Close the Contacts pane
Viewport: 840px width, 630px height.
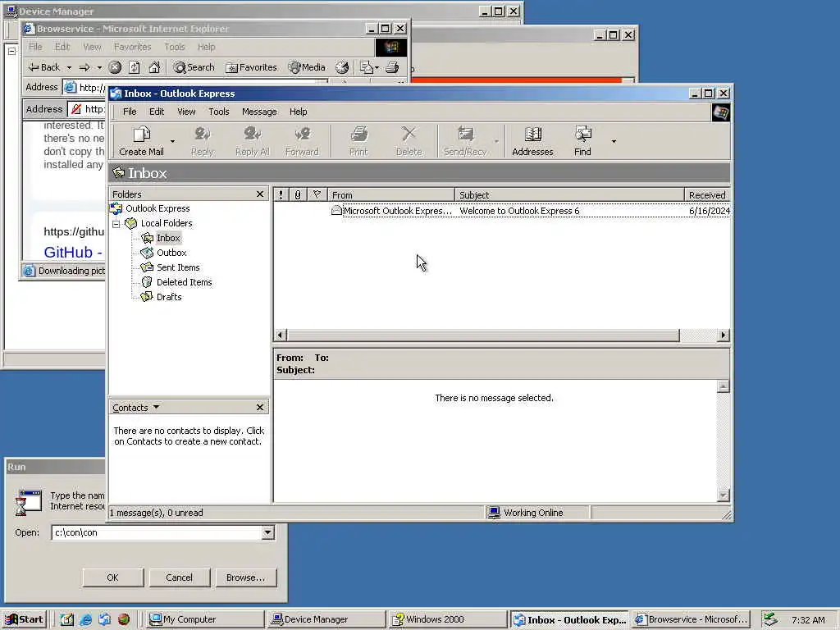coord(260,408)
